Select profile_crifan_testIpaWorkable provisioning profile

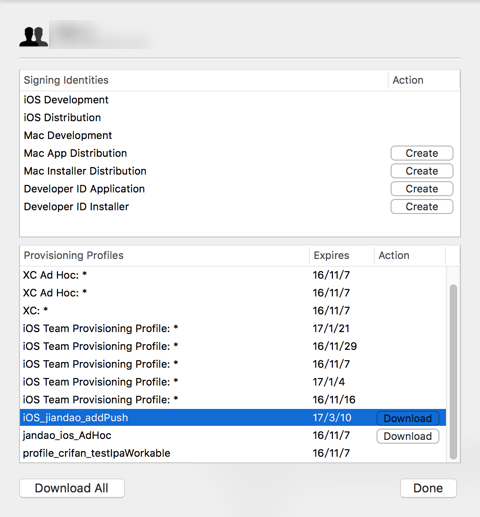(233, 453)
